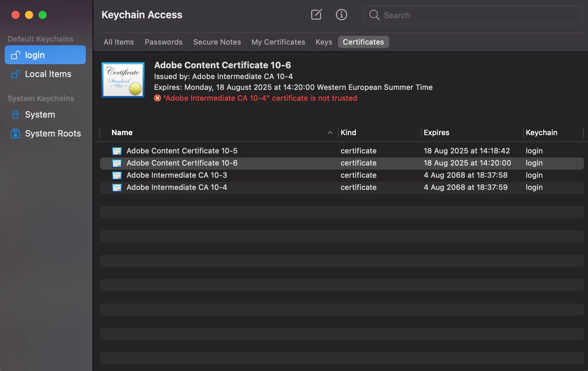Click the yellow minimize window button

point(29,15)
